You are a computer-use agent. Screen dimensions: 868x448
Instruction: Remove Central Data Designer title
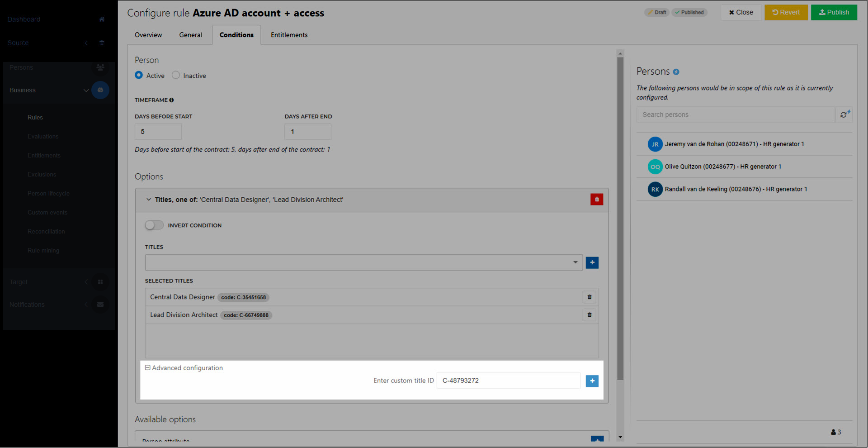[x=590, y=297]
